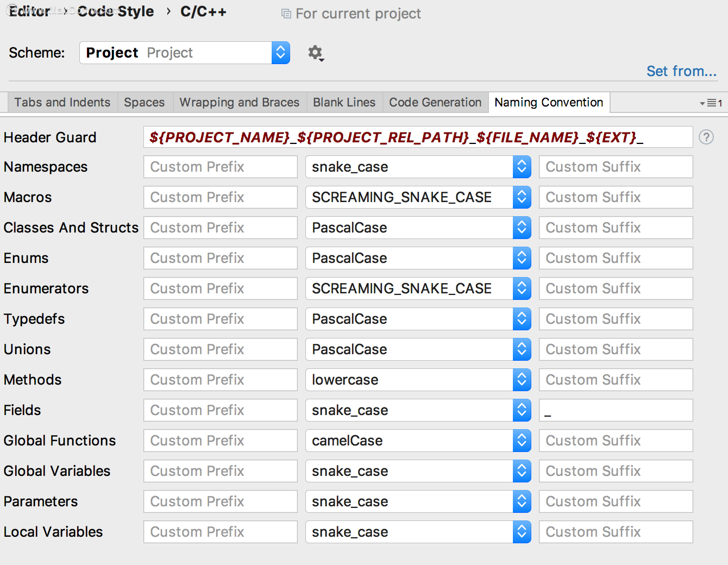Click Methods Custom Prefix field
The width and height of the screenshot is (728, 565).
[221, 380]
